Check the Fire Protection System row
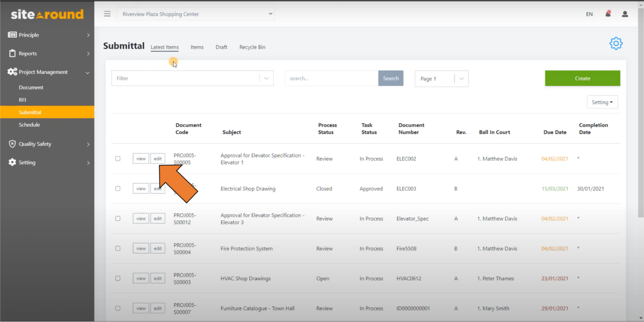The height and width of the screenshot is (322, 644). [x=118, y=248]
